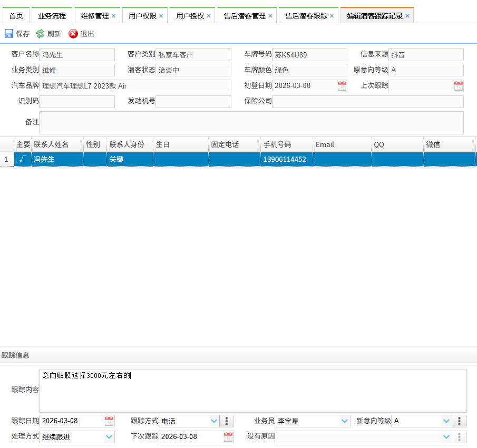Open calendar picker for 初登日期 field
This screenshot has width=477, height=448.
342,85
